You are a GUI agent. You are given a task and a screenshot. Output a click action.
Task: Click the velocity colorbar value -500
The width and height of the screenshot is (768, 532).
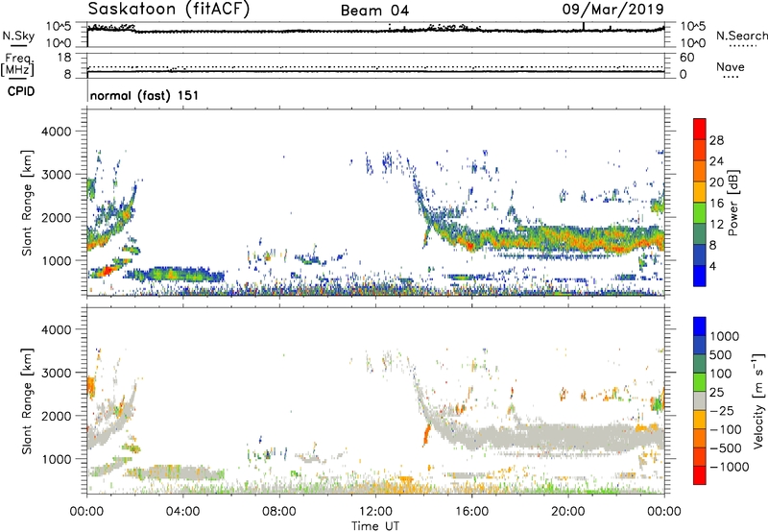[725, 447]
